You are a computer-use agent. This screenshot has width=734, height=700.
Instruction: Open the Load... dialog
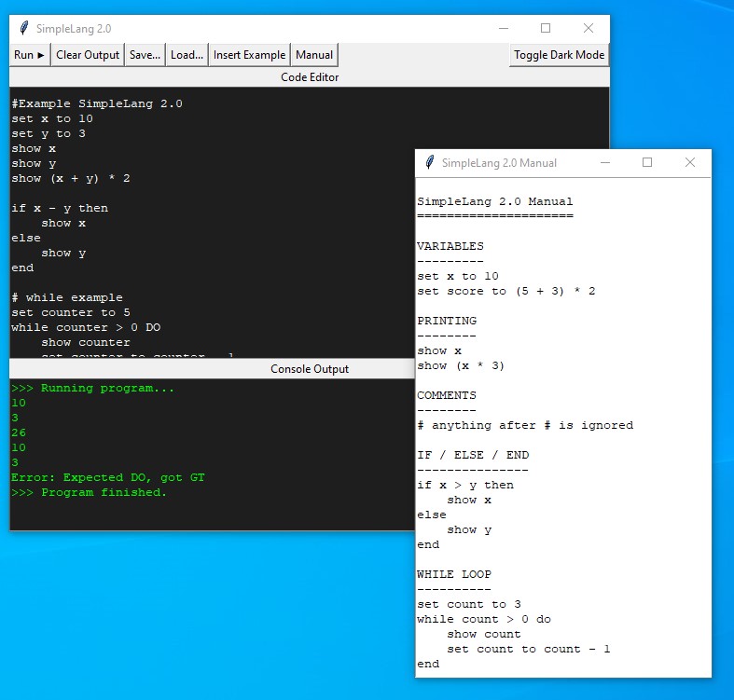(x=187, y=55)
